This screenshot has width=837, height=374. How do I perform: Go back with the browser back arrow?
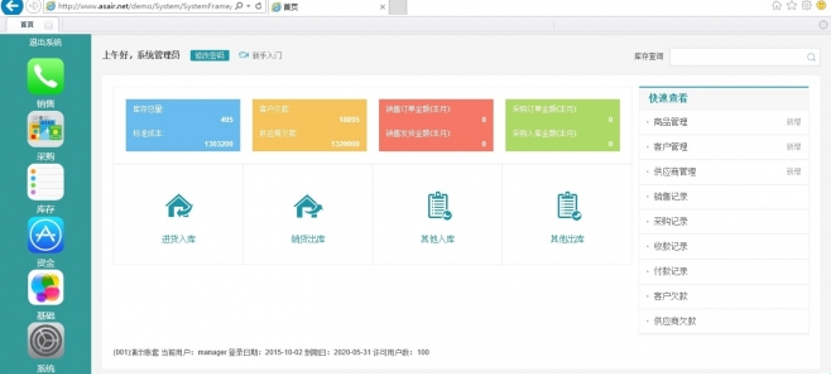tap(13, 6)
